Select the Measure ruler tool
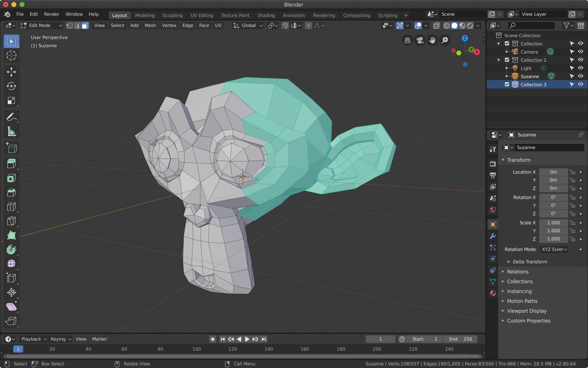The image size is (588, 368). point(11,131)
